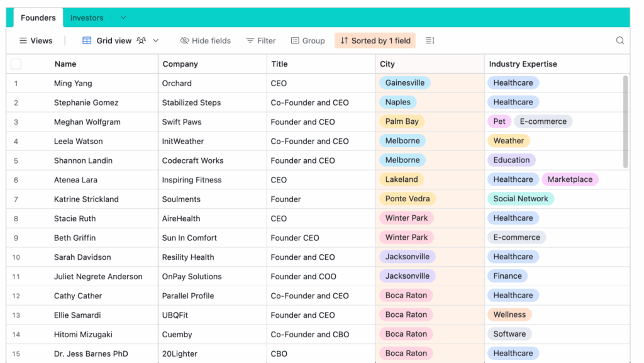Screen dimensions: 644x363
Task: Open the Group menu
Action: click(x=308, y=41)
